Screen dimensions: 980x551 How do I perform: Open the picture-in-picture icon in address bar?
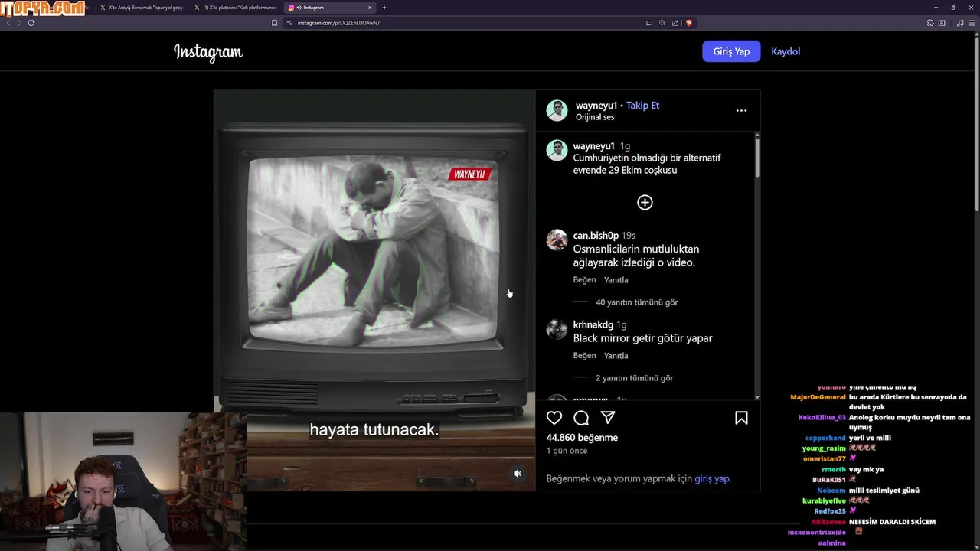tap(649, 23)
